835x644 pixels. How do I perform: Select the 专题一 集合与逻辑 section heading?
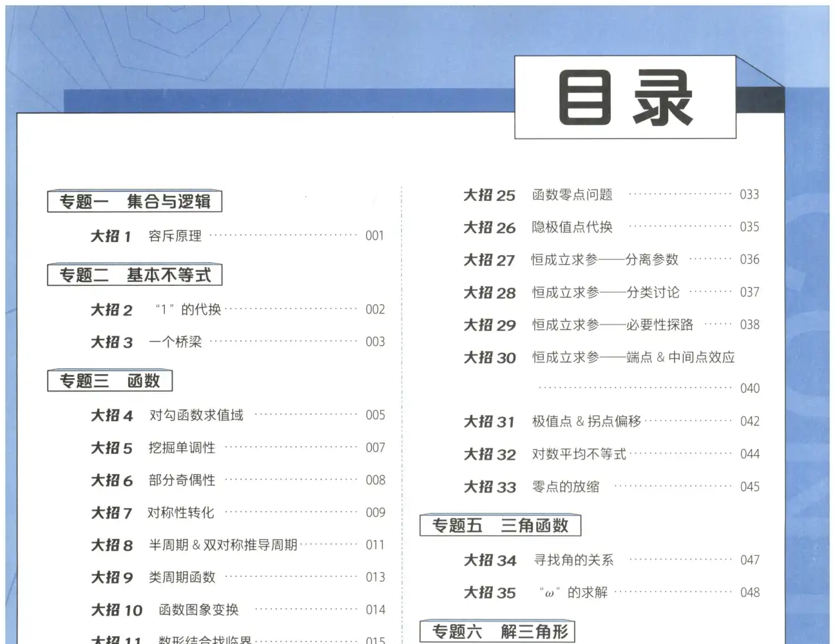(135, 202)
